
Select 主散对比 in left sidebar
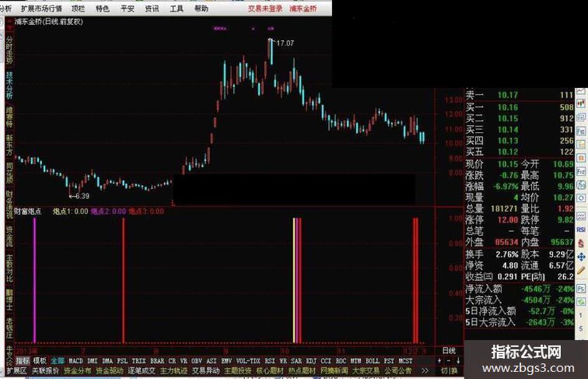pyautogui.click(x=9, y=268)
